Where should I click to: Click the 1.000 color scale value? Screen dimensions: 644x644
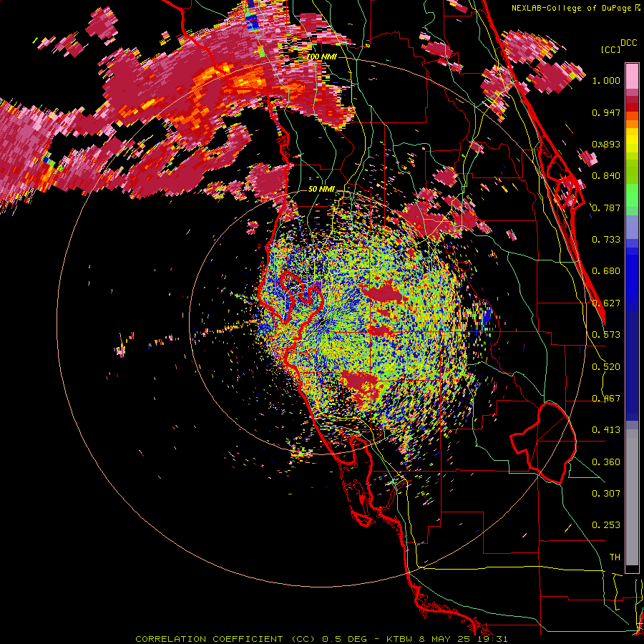[x=606, y=80]
